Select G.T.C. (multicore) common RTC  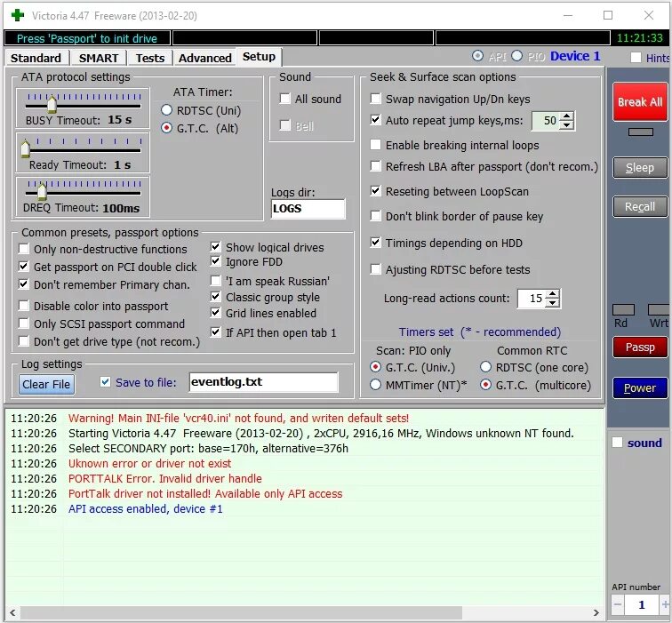485,385
